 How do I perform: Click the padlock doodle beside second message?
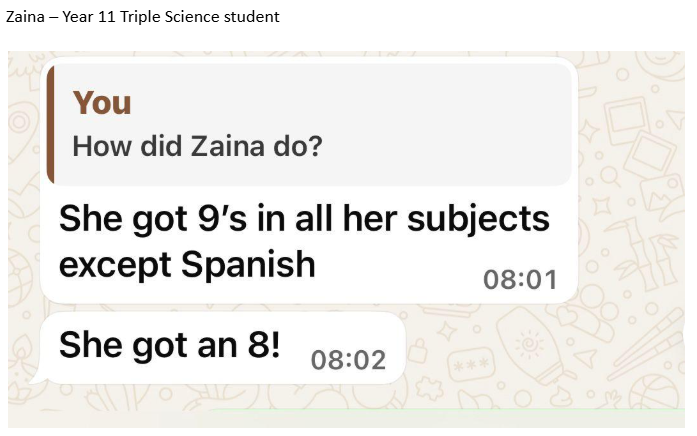click(417, 351)
